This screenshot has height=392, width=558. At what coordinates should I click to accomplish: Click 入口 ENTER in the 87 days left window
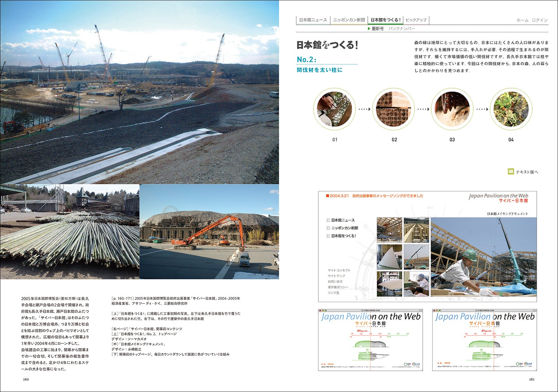pos(444,363)
